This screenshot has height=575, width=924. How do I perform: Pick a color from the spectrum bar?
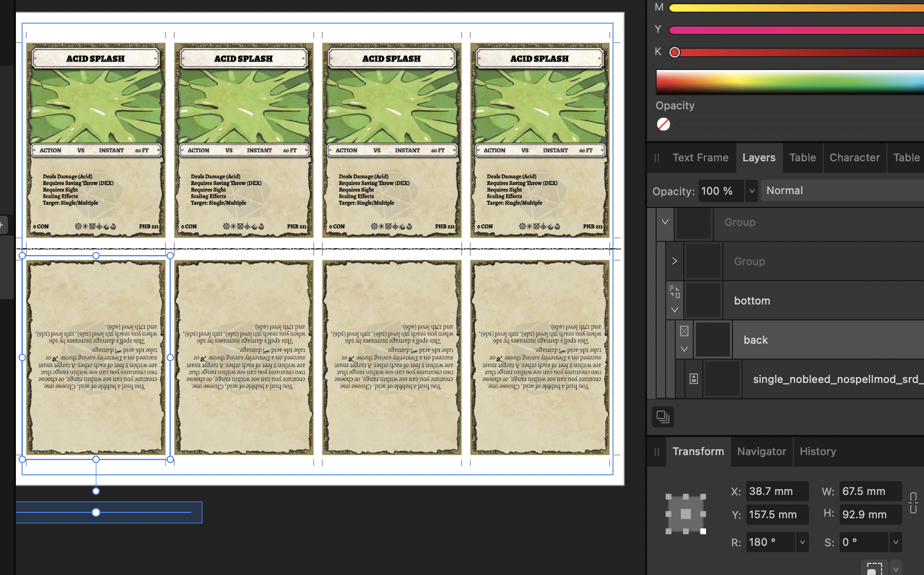point(790,82)
